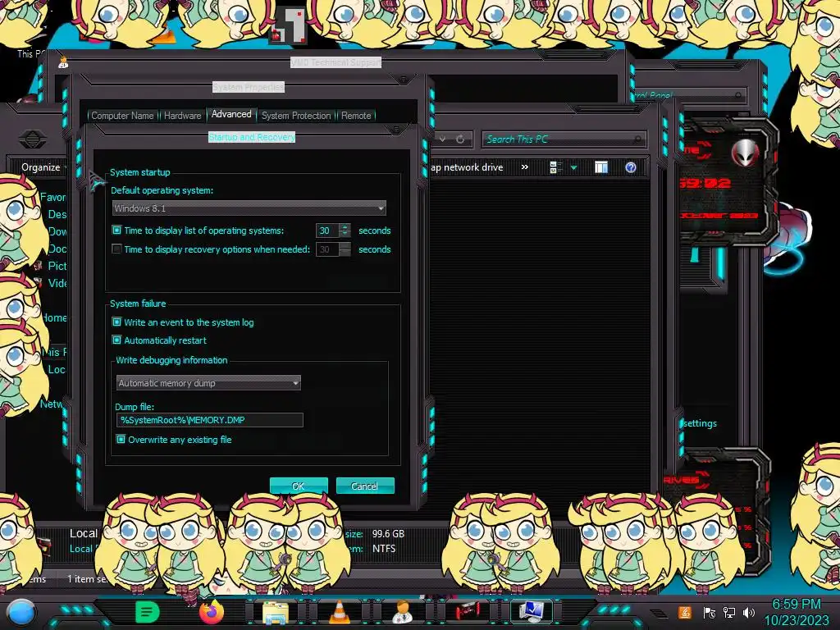Toggle Write an event to system log
This screenshot has height=630, width=840.
(116, 322)
